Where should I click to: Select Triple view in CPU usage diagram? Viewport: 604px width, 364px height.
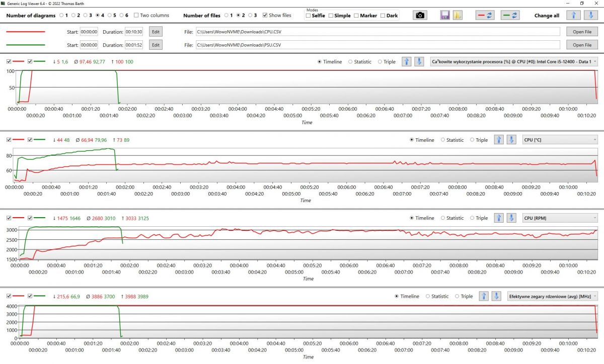click(380, 62)
